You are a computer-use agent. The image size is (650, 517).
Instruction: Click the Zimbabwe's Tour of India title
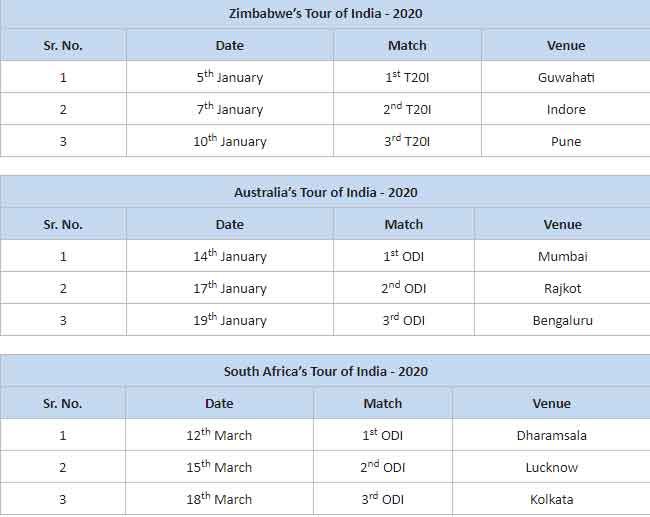pos(325,14)
